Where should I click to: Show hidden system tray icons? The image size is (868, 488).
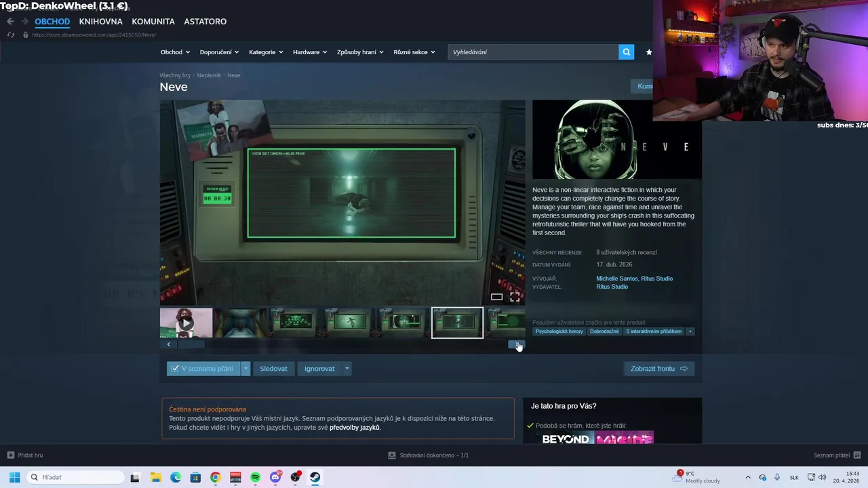pos(748,477)
